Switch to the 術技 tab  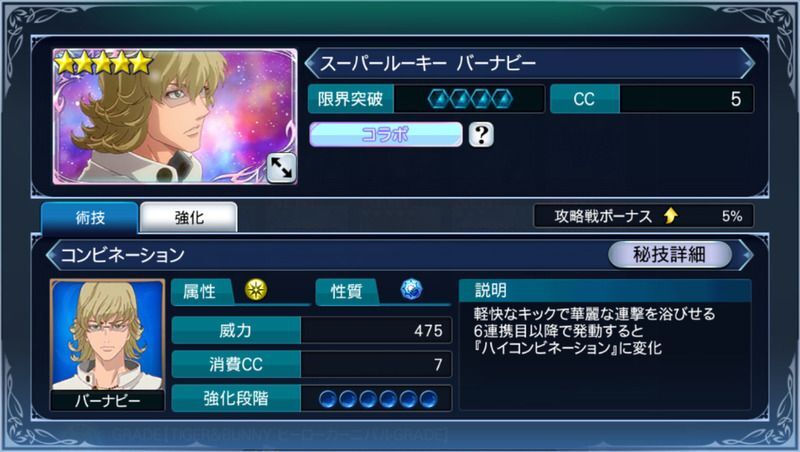(x=90, y=218)
